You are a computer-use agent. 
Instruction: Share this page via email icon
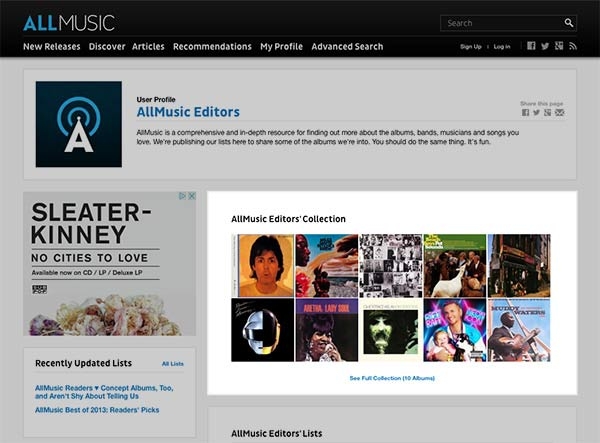click(559, 112)
